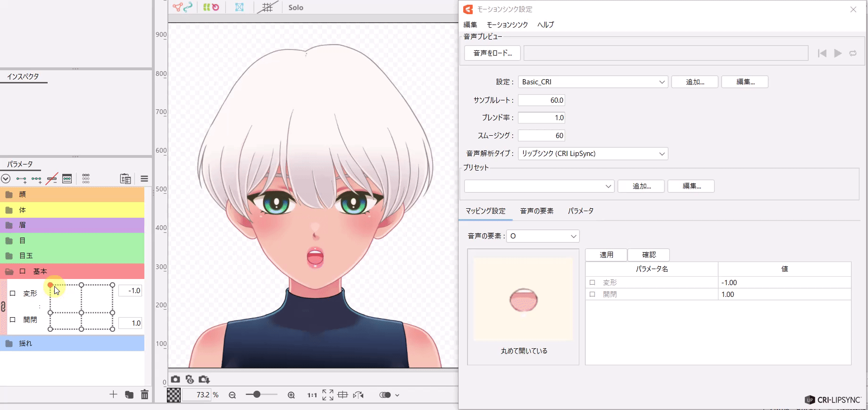Toggle the Solo display mode
This screenshot has height=410, width=868.
(x=296, y=8)
